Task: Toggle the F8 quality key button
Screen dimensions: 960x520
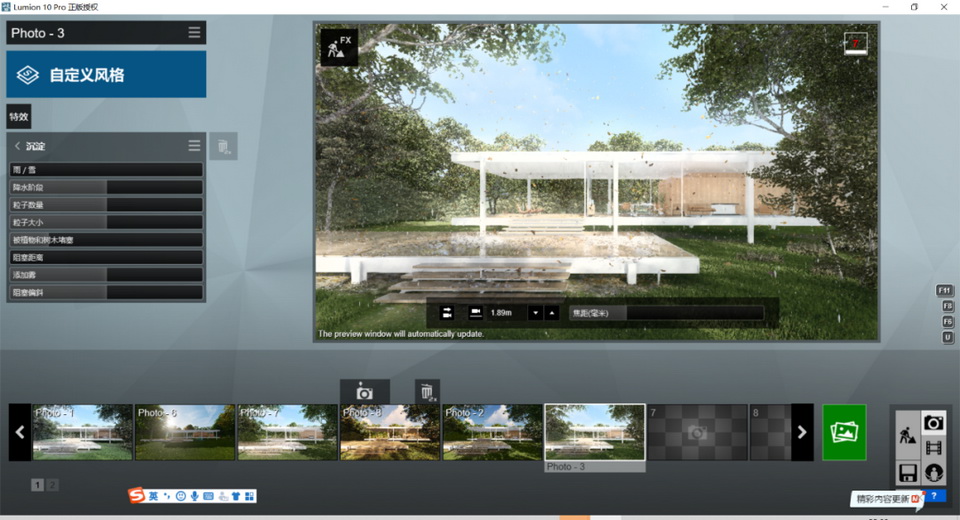Action: [946, 306]
